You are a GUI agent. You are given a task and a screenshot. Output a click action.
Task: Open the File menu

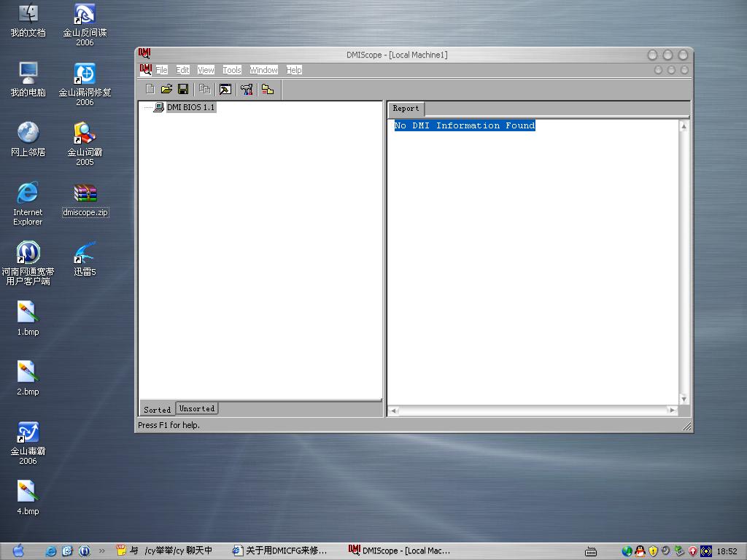(x=161, y=70)
